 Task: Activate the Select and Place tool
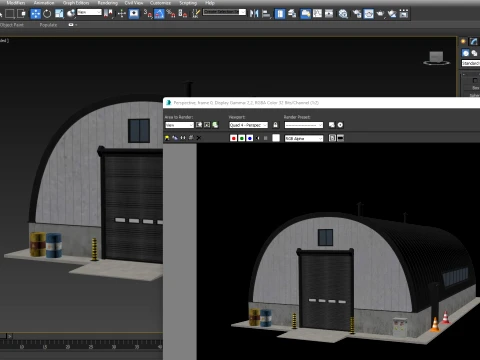tap(71, 14)
